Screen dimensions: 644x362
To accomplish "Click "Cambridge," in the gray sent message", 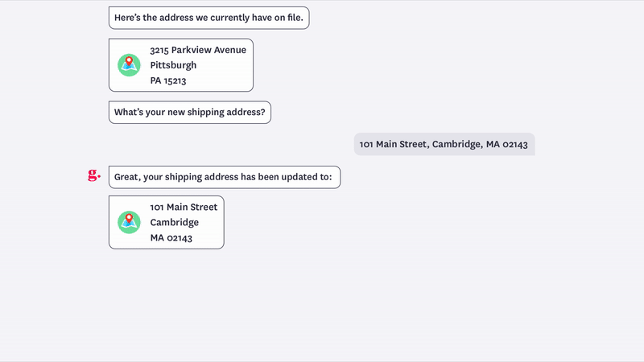I will click(457, 144).
